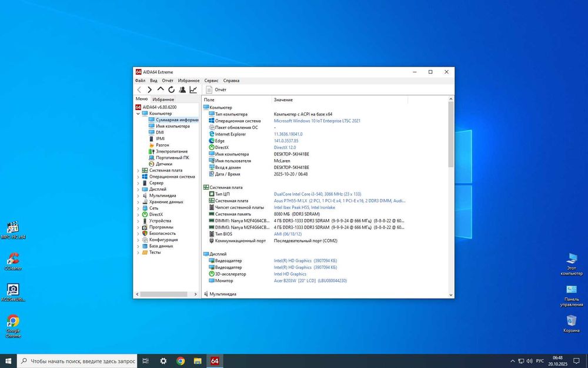This screenshot has width=588, height=368.
Task: Open the Электропитание power item
Action: 171,151
